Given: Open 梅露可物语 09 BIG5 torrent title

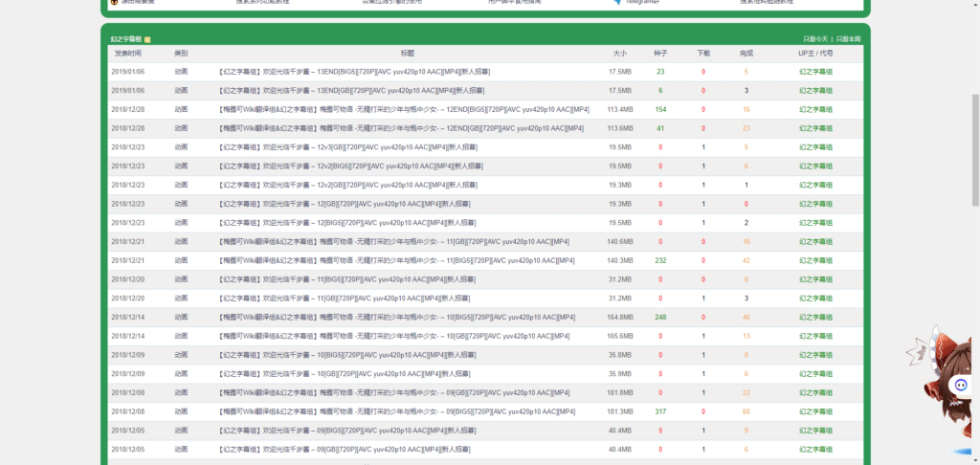Looking at the screenshot, I should [x=397, y=411].
